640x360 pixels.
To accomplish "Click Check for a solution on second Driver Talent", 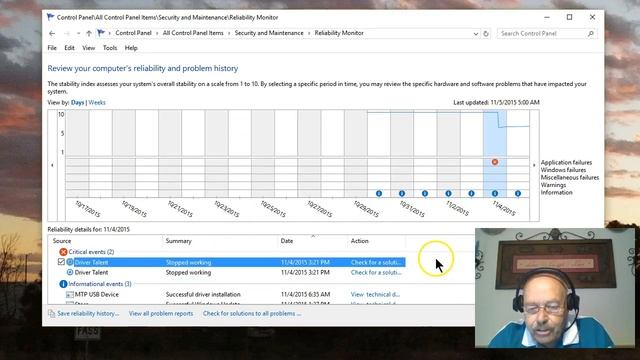I will pyautogui.click(x=376, y=272).
